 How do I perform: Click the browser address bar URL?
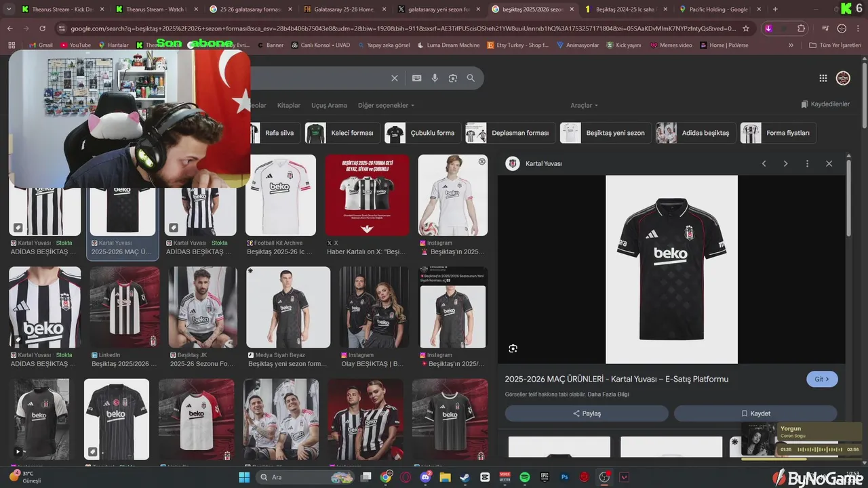click(403, 28)
